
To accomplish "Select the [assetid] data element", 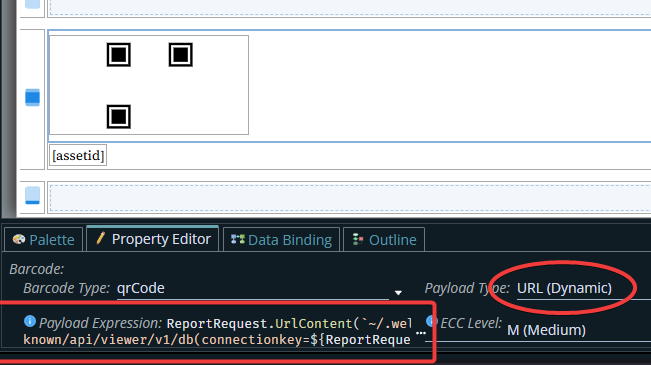I will 78,155.
